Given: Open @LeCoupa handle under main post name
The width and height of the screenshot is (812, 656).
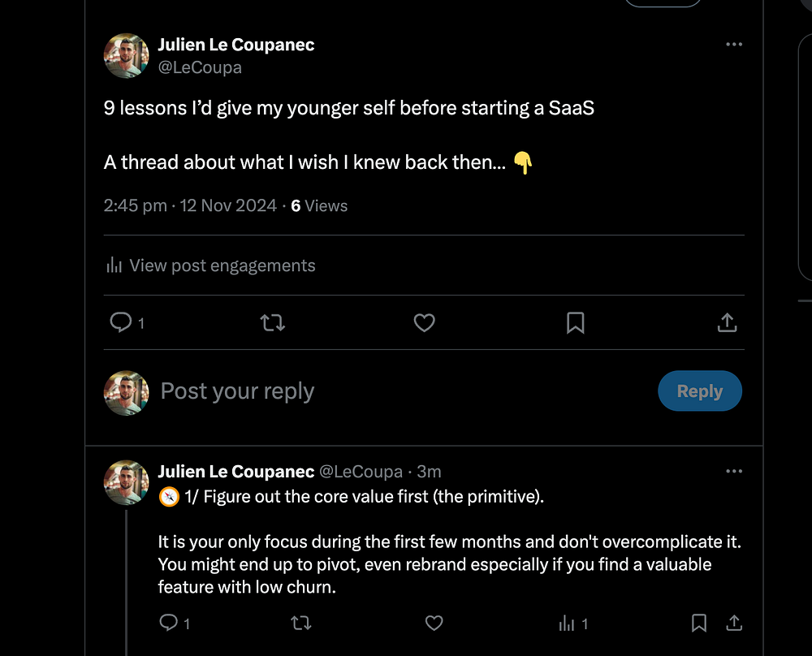Looking at the screenshot, I should 200,67.
